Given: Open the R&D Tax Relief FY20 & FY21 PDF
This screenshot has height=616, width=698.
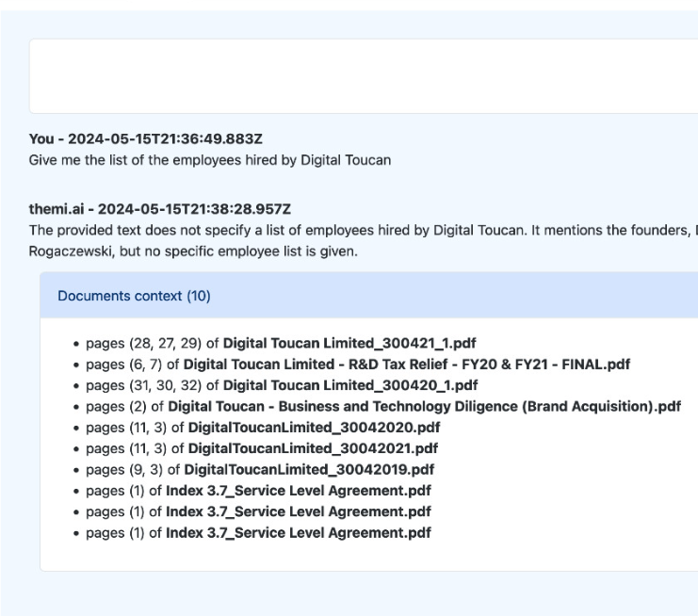Looking at the screenshot, I should tap(406, 364).
